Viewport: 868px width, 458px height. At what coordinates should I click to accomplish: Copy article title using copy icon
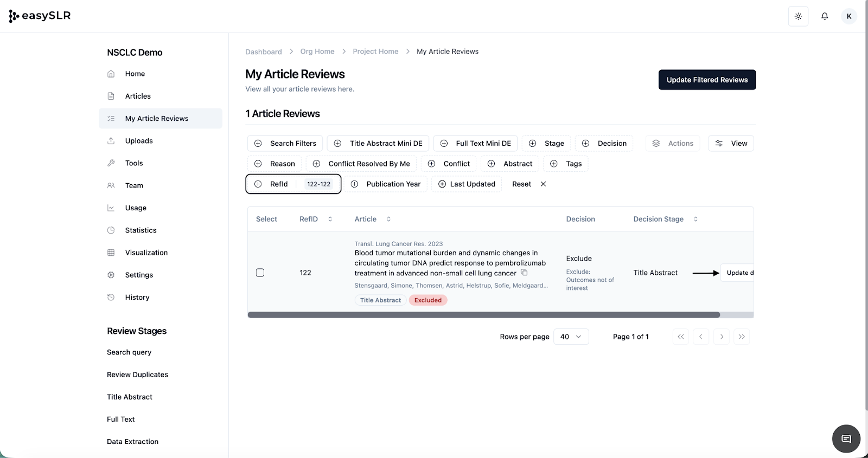(524, 273)
